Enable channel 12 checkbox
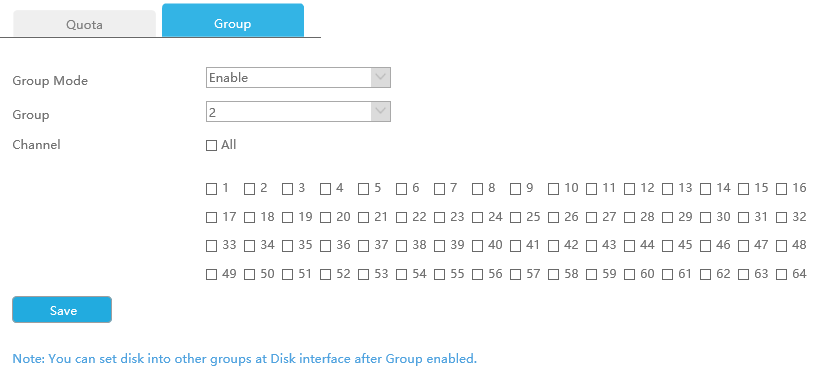The image size is (815, 373). pos(629,189)
